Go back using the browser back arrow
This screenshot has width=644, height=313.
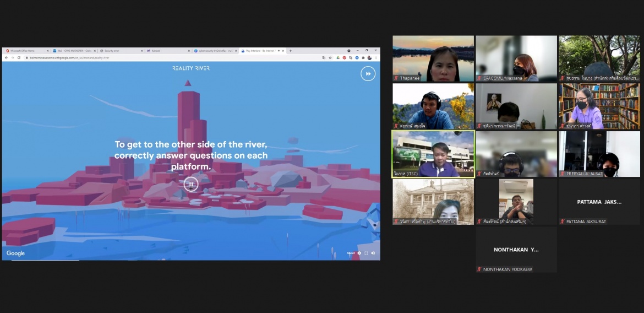click(6, 57)
